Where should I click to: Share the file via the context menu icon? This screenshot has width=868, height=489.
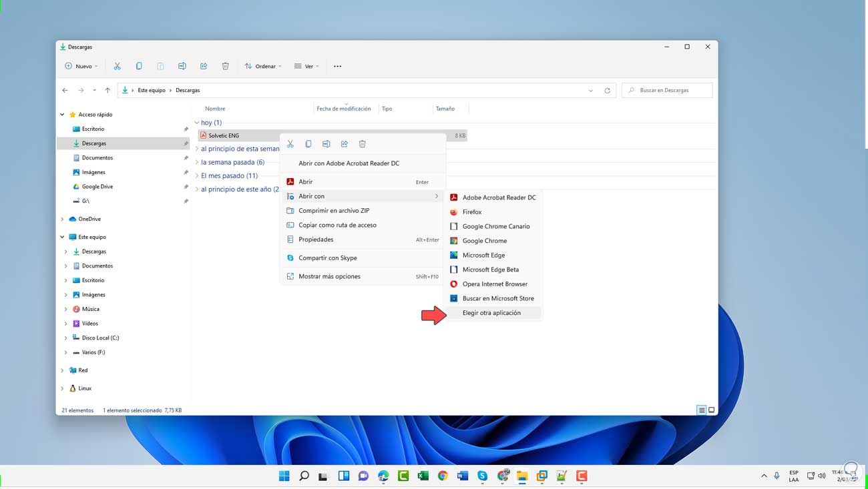[345, 144]
